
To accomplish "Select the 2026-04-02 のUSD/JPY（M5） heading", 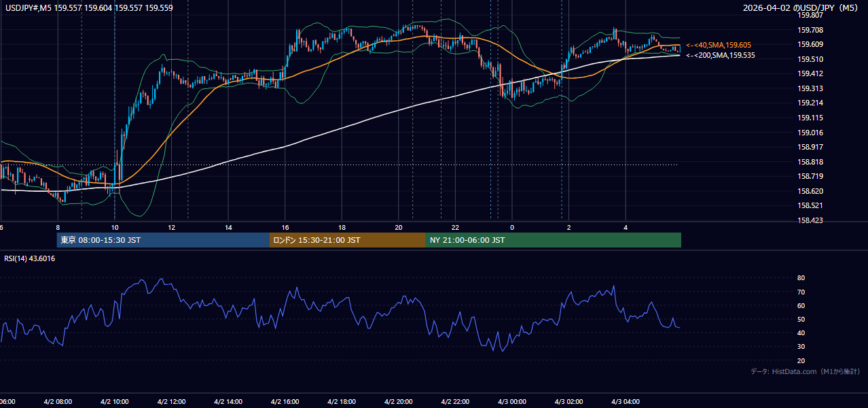I will click(802, 8).
